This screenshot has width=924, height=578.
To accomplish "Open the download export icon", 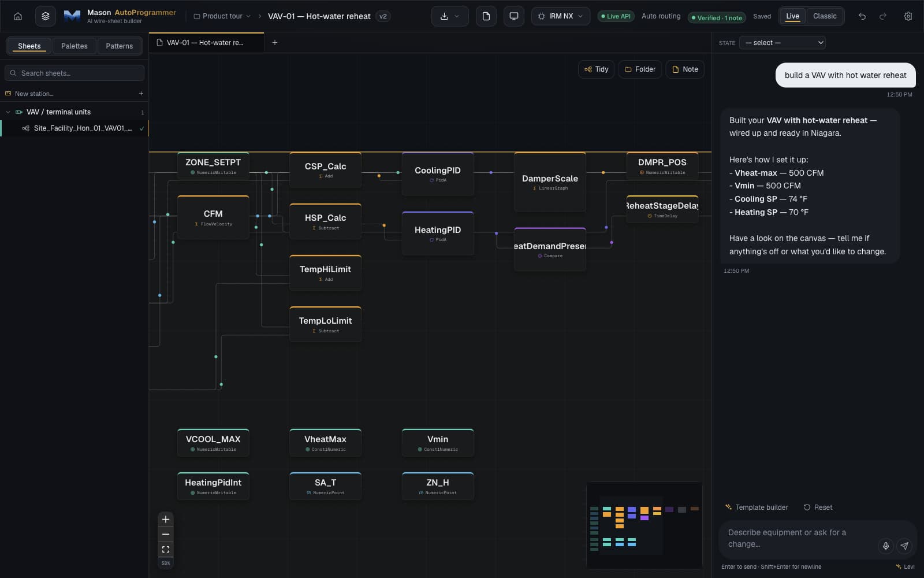I will [444, 16].
